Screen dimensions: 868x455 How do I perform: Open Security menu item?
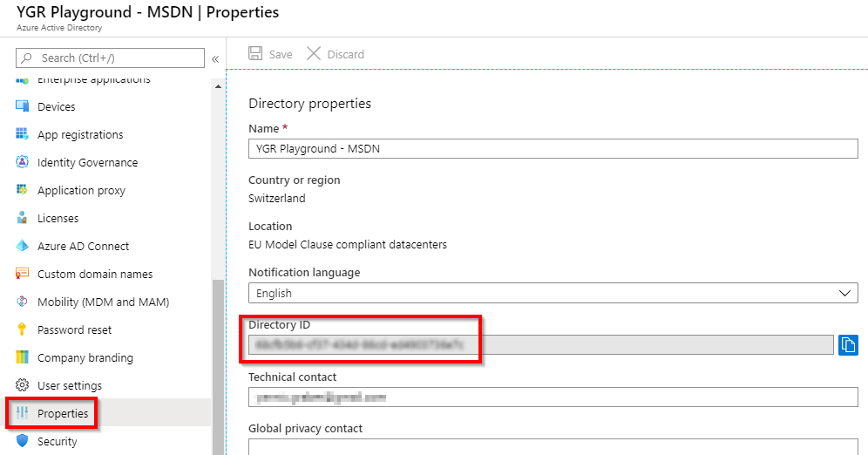click(57, 442)
